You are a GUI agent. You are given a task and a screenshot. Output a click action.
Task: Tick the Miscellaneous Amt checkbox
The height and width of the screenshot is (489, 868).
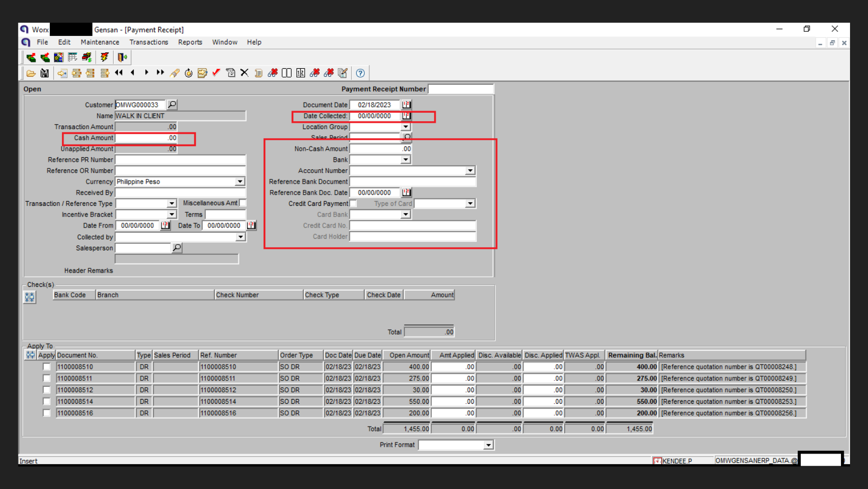(243, 203)
